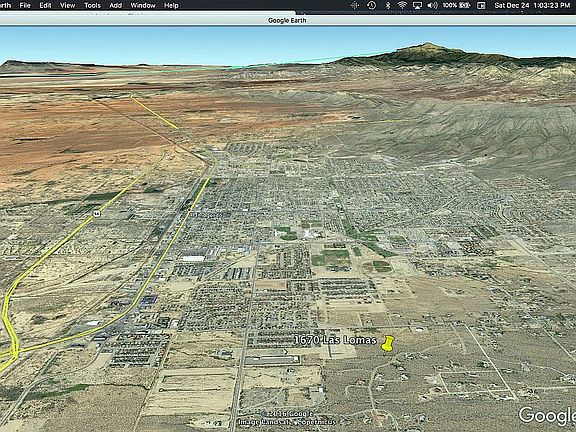Click the yellow pushpin placemark
Viewport: 576px width, 432px height.
[x=387, y=343]
